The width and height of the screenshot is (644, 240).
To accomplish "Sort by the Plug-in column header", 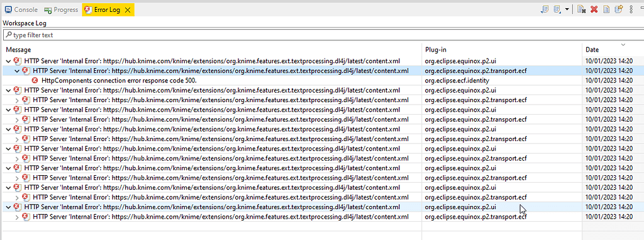I will (502, 50).
